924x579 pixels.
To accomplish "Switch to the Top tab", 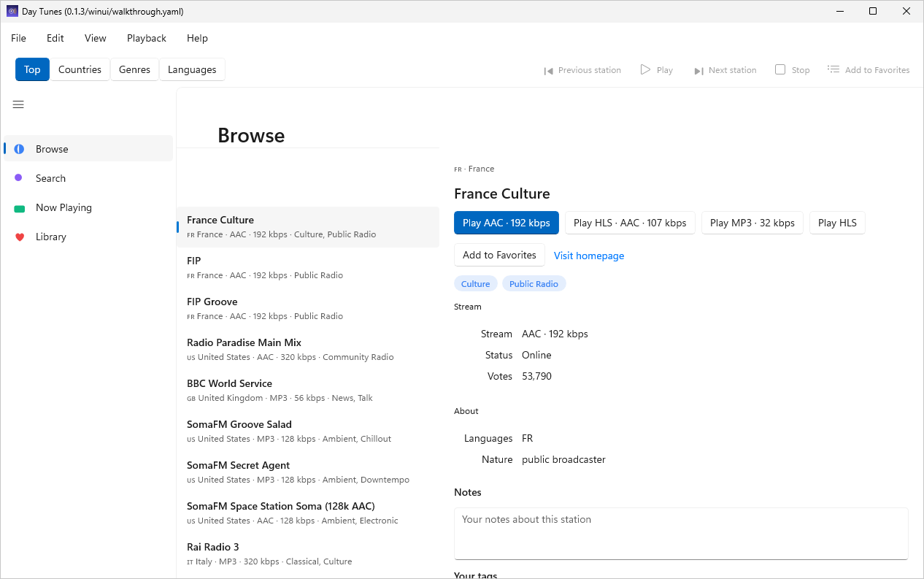I will pos(32,69).
